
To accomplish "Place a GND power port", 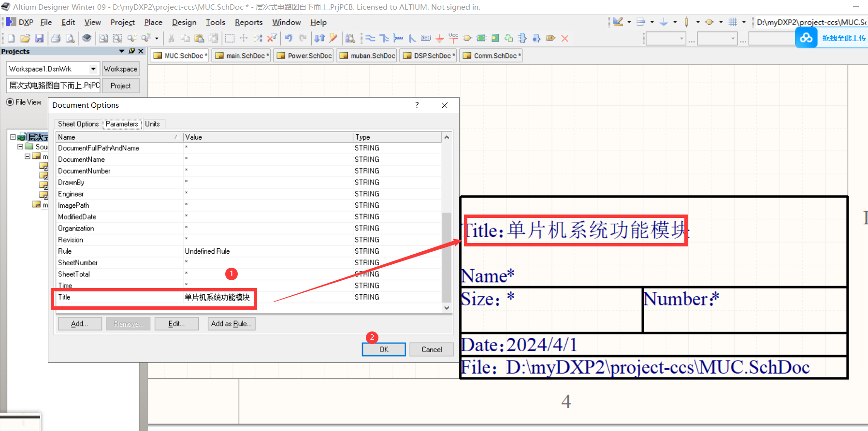I will 440,38.
